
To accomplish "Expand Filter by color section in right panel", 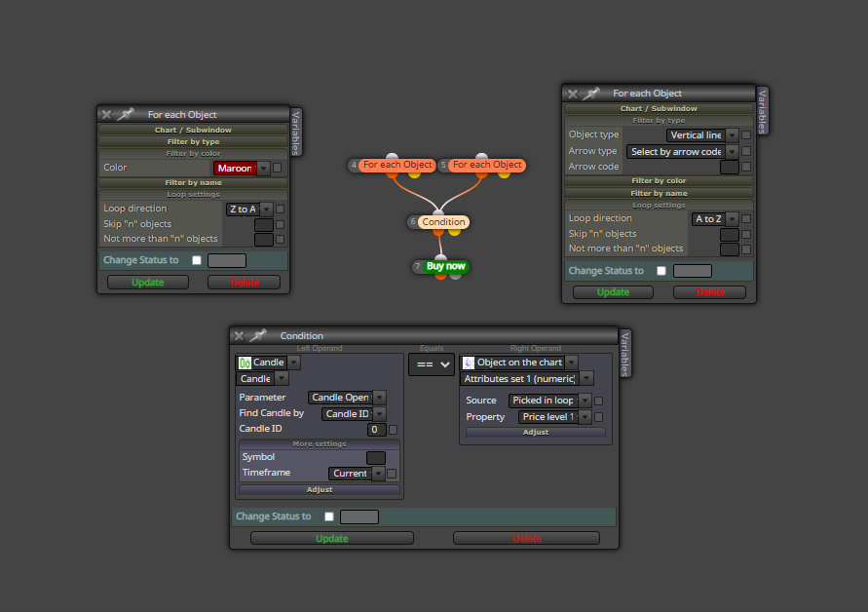I will (659, 180).
